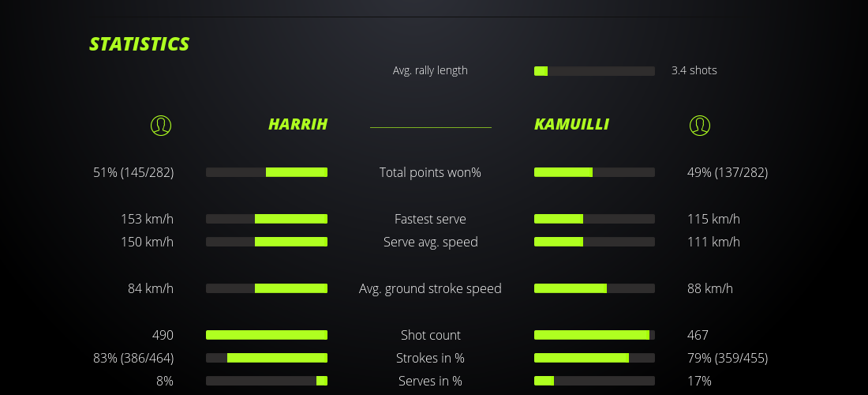Open the HARRIH player name
Viewport: 868px width, 395px height.
297,124
